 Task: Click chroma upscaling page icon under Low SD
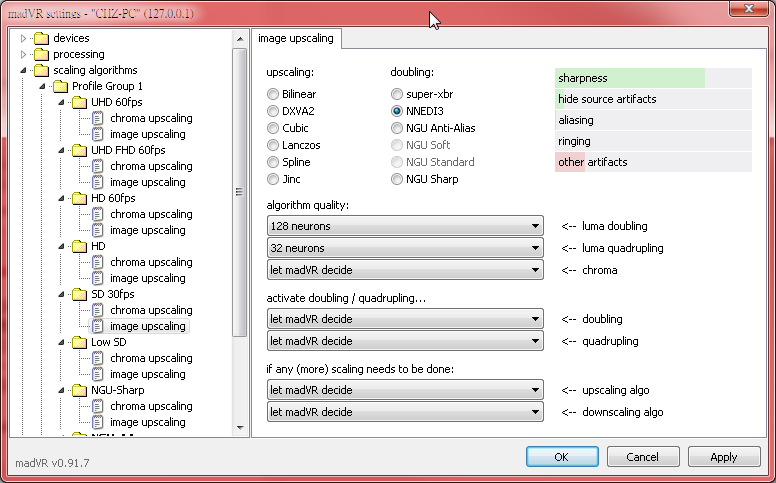98,358
